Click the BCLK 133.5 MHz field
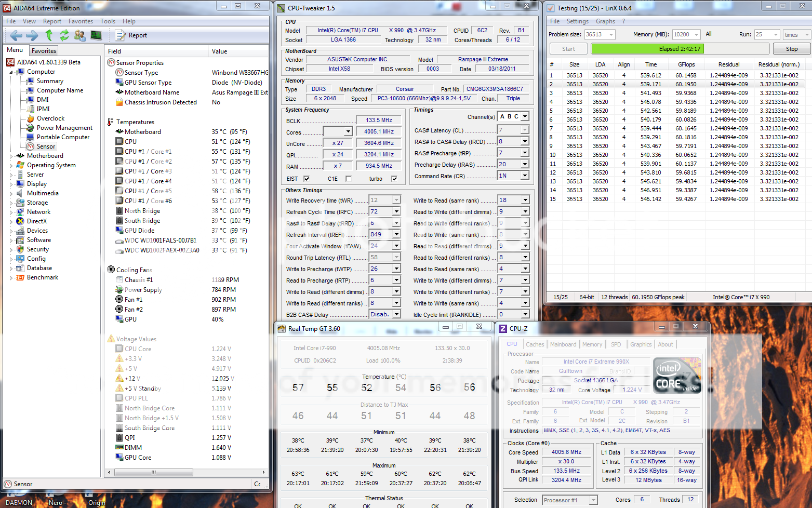 pyautogui.click(x=379, y=120)
